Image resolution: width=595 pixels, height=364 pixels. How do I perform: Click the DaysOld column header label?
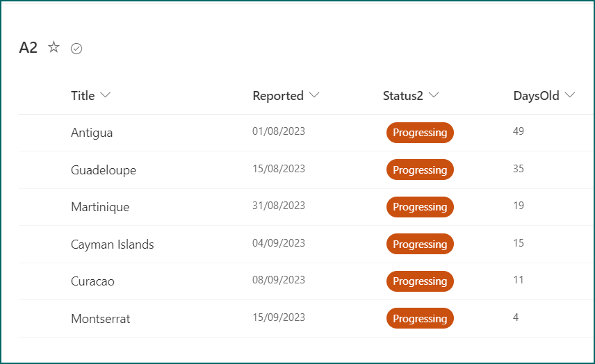[x=536, y=96]
